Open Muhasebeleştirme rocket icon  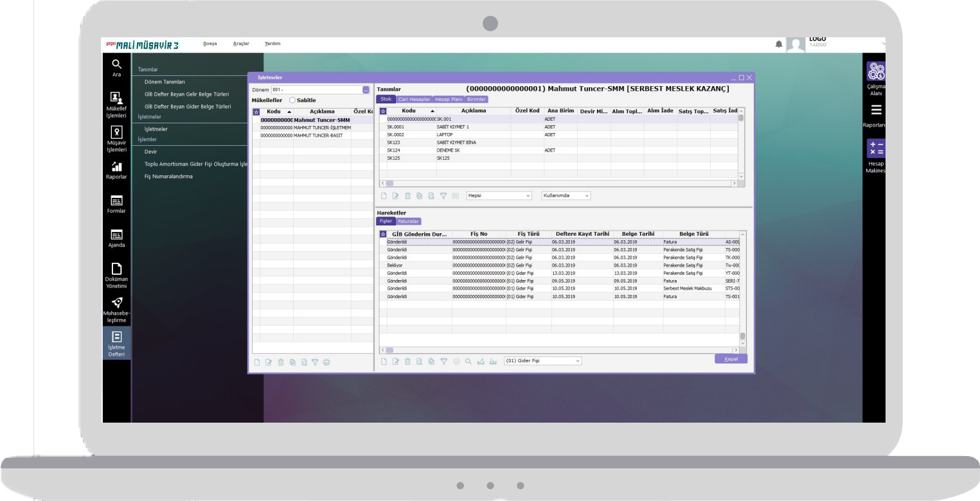(x=116, y=308)
